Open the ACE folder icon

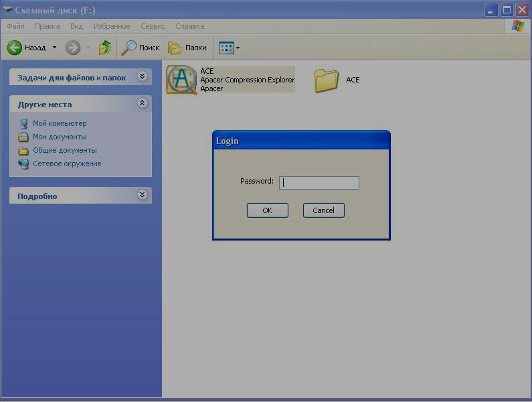[x=327, y=80]
